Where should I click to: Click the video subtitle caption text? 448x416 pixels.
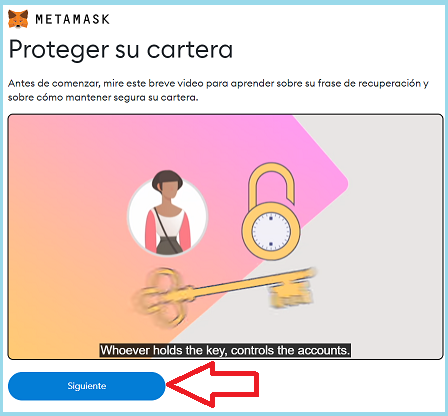click(225, 350)
